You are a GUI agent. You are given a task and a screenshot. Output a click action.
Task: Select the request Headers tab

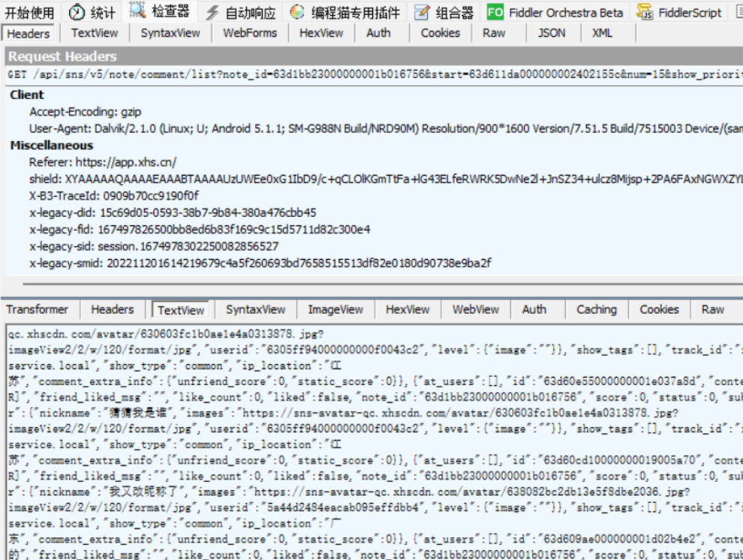click(29, 34)
